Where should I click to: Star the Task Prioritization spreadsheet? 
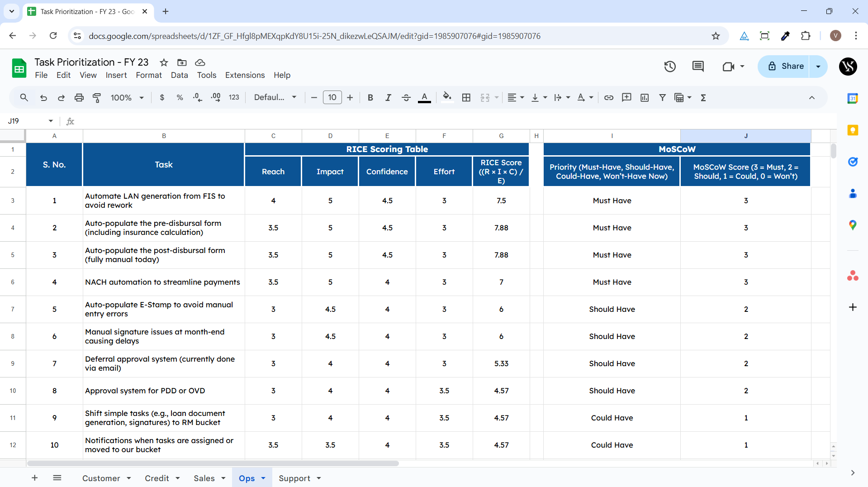point(164,62)
